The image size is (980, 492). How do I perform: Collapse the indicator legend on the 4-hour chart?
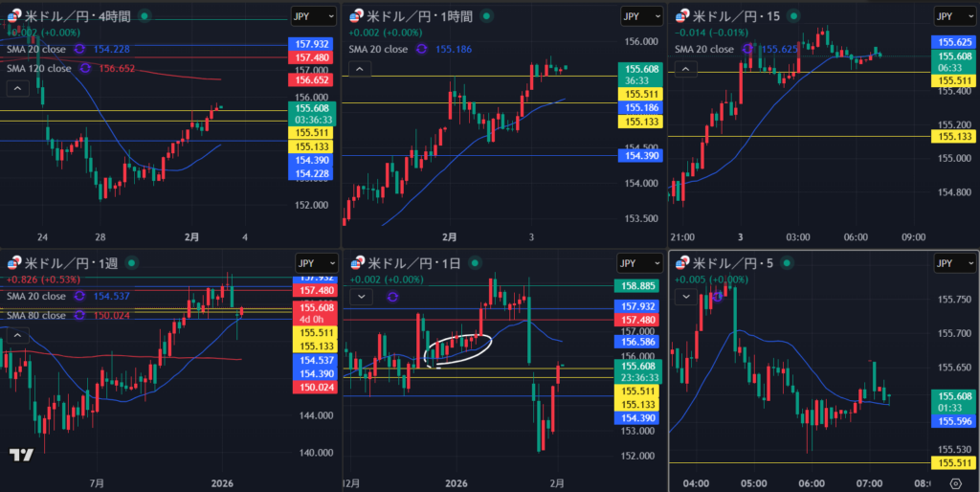coord(16,88)
